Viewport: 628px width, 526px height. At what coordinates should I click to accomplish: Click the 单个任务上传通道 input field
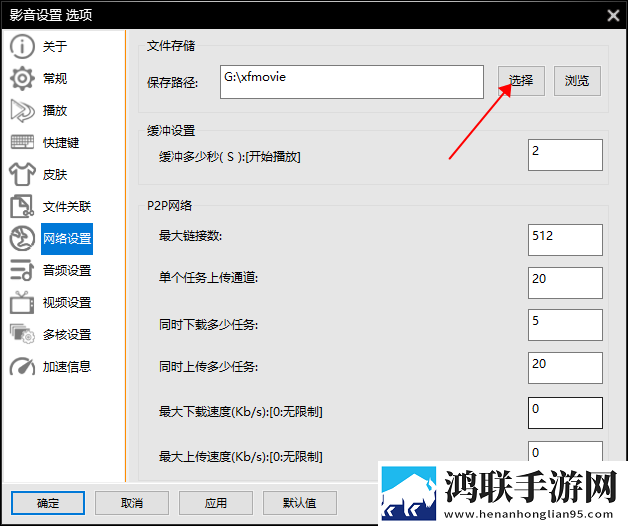pyautogui.click(x=565, y=283)
